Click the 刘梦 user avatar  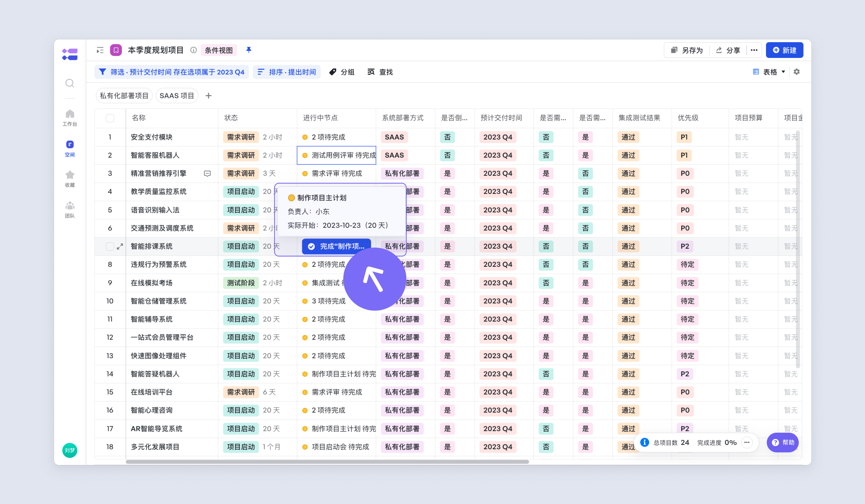point(70,450)
